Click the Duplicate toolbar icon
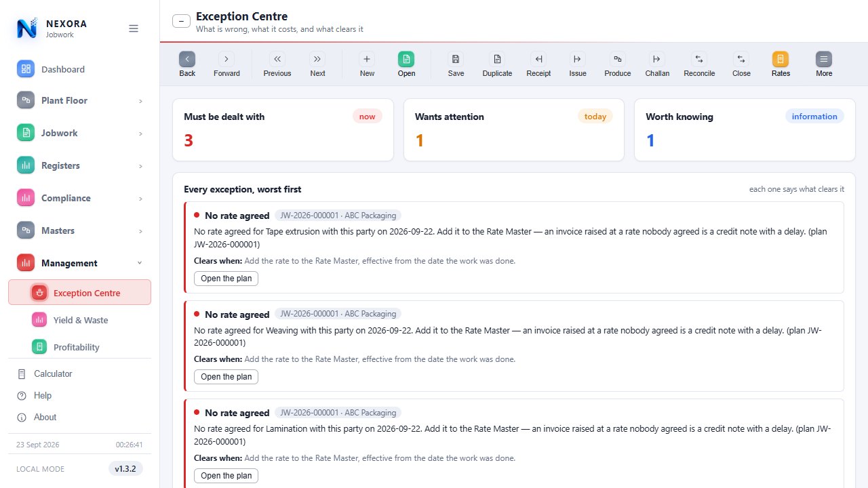 click(x=497, y=59)
